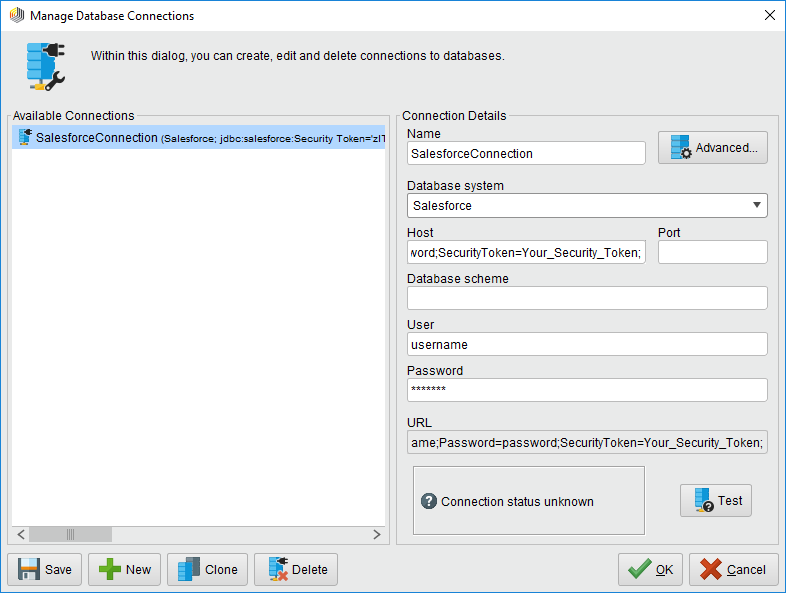Close the Manage Database Connections window
This screenshot has height=593, width=786.
coord(769,15)
